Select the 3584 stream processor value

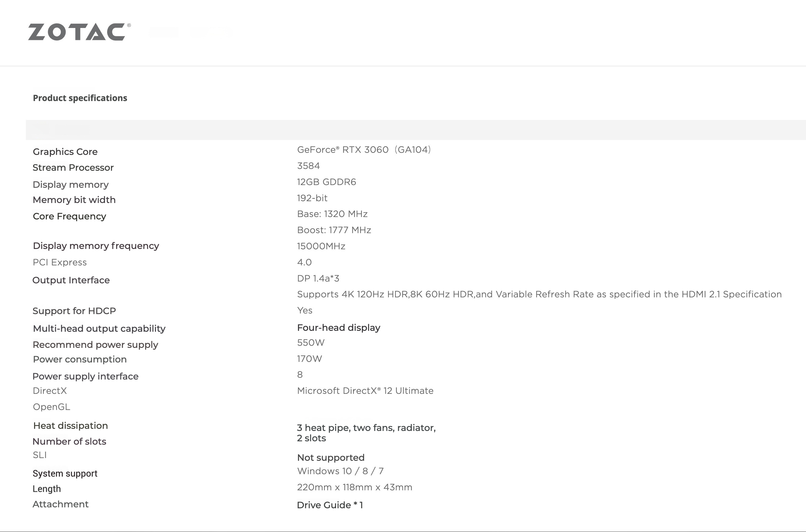coord(308,166)
